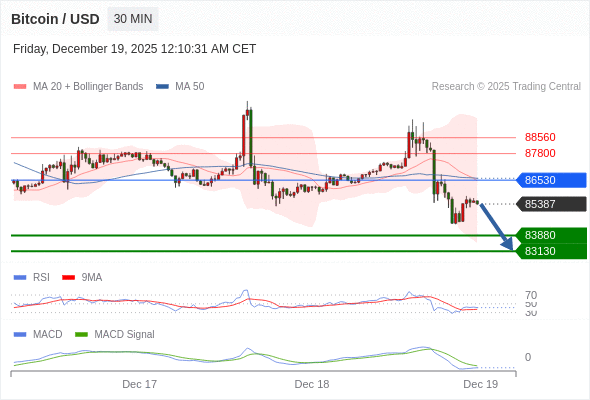The height and width of the screenshot is (400, 590).
Task: Click the 9MA red legend swatch
Action: click(68, 278)
